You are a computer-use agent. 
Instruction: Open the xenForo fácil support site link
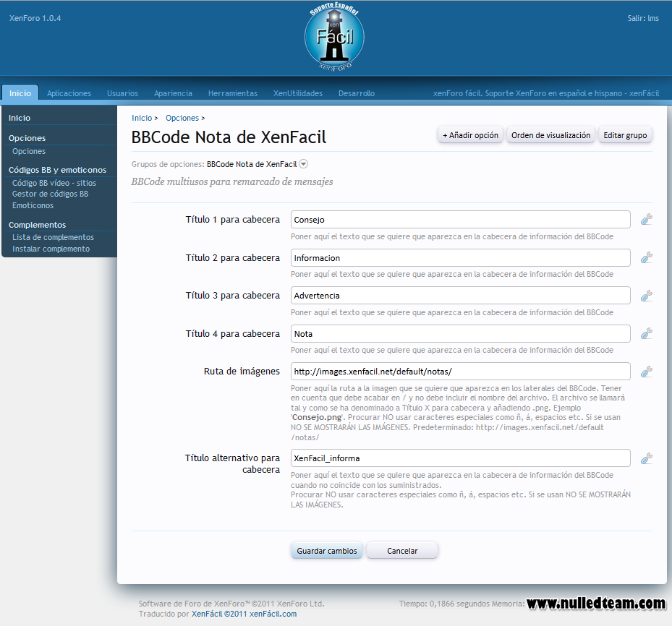click(545, 93)
